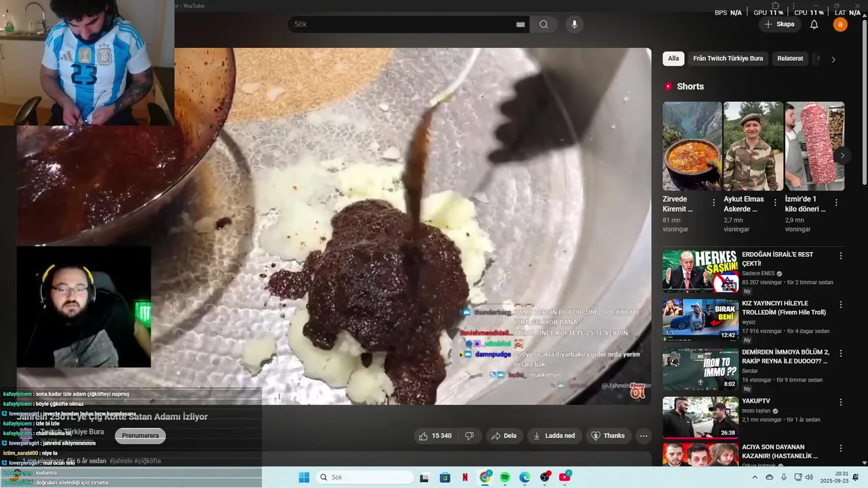Open DEMİRDEN İMMOYA BÖLÜM 2 video
Image resolution: width=868 pixels, height=488 pixels.
click(785, 357)
